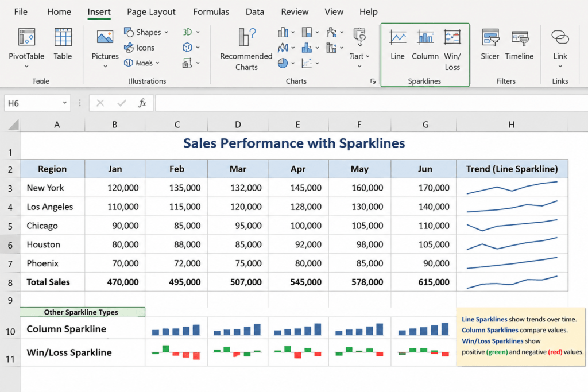Select row header 8

click(x=10, y=282)
